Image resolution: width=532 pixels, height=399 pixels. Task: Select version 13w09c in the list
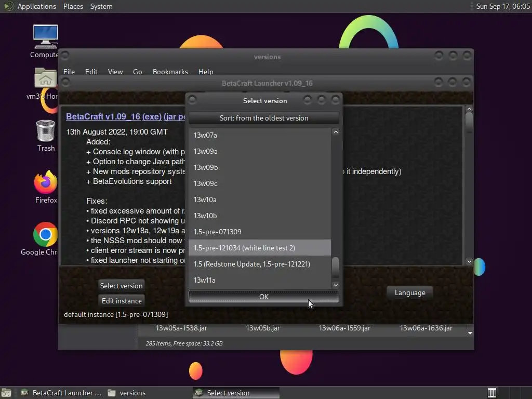[x=260, y=183]
